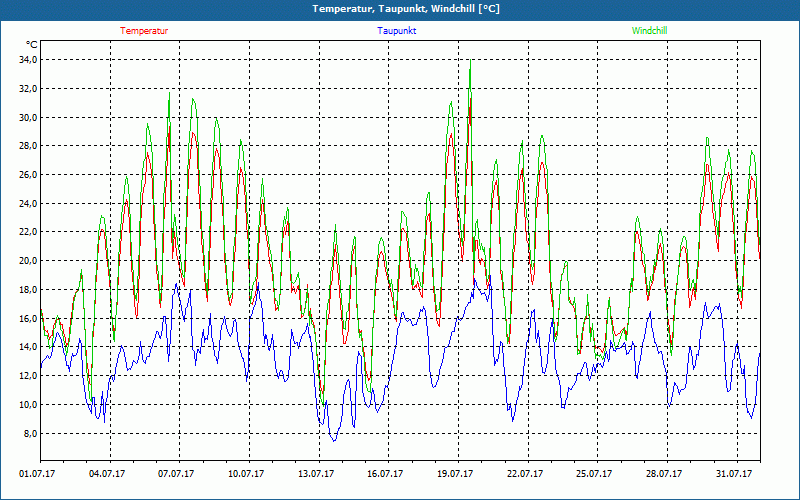Click the y-axis value 10,0

click(x=28, y=405)
